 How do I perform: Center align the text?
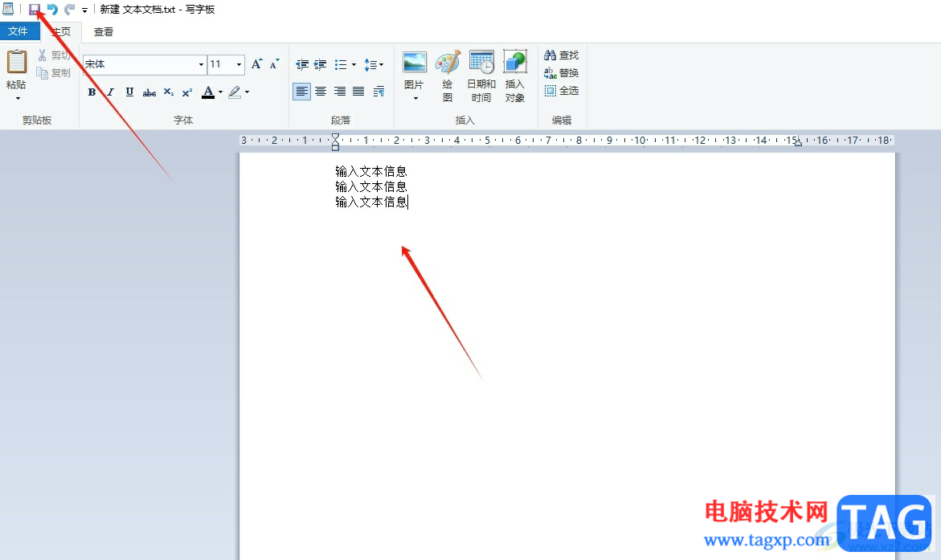tap(321, 92)
